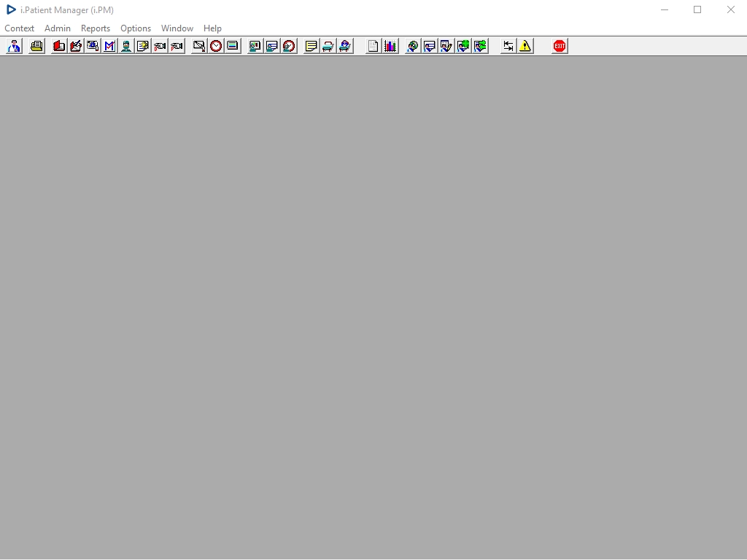Open the masked surgeon icon
747x560 pixels.
(x=126, y=46)
